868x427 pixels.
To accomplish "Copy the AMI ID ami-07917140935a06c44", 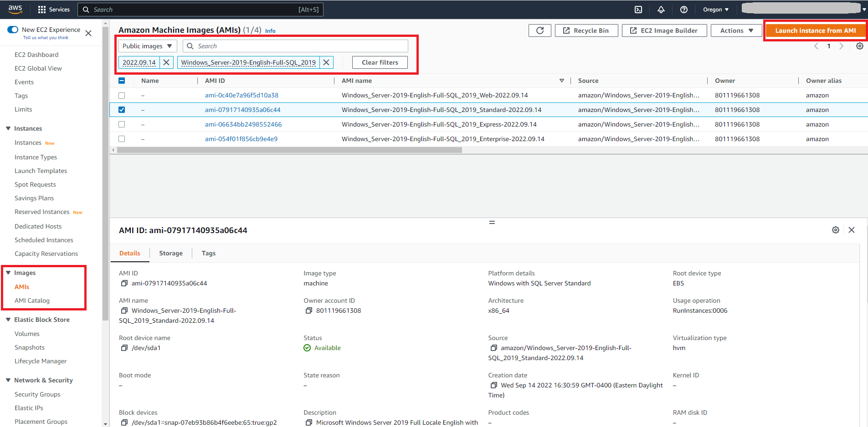I will [124, 283].
